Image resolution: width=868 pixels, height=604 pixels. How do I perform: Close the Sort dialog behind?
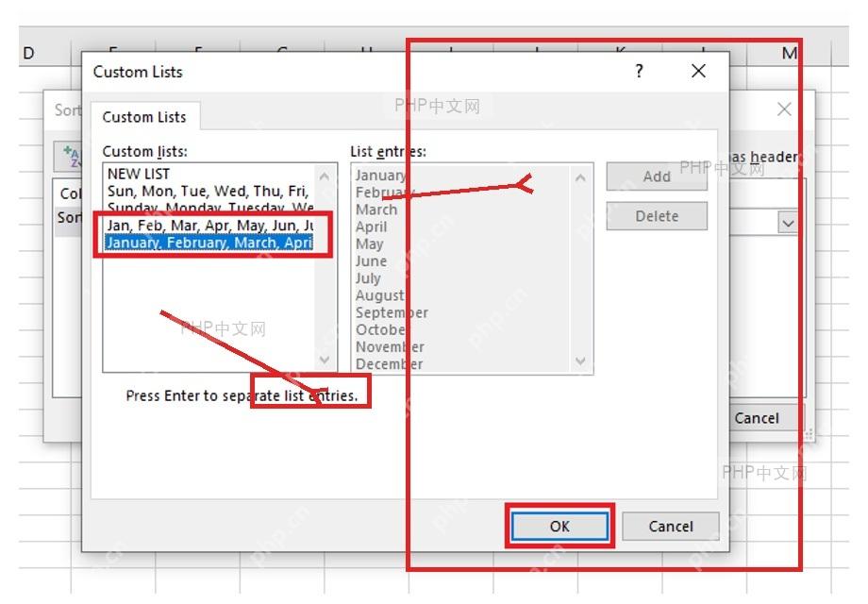(x=784, y=109)
